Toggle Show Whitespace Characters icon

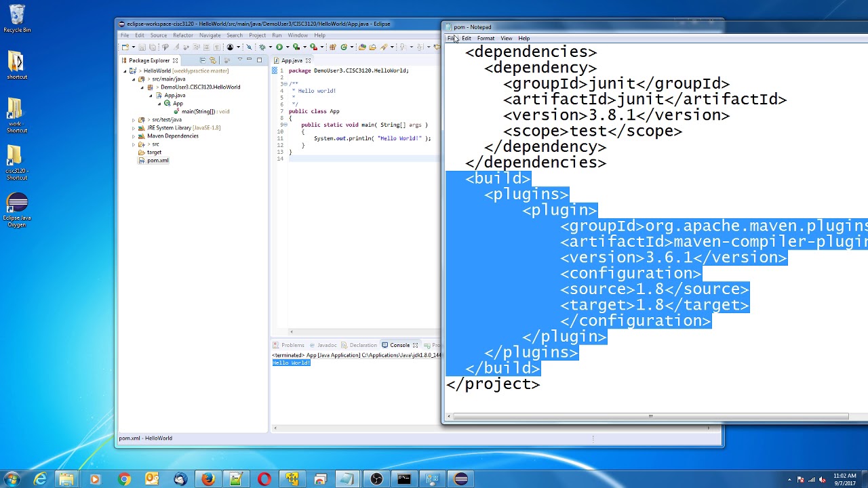point(217,47)
